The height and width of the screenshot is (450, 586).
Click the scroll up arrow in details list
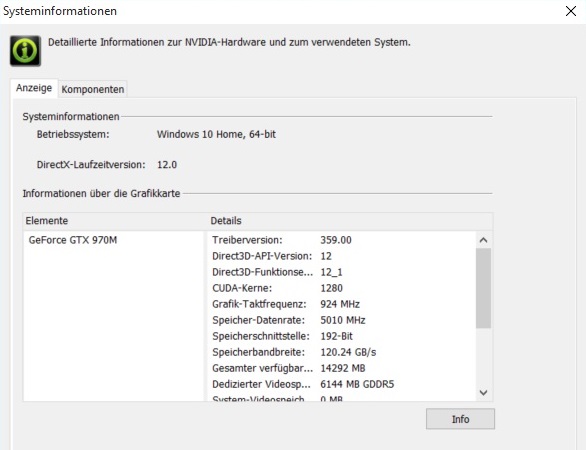coord(483,240)
